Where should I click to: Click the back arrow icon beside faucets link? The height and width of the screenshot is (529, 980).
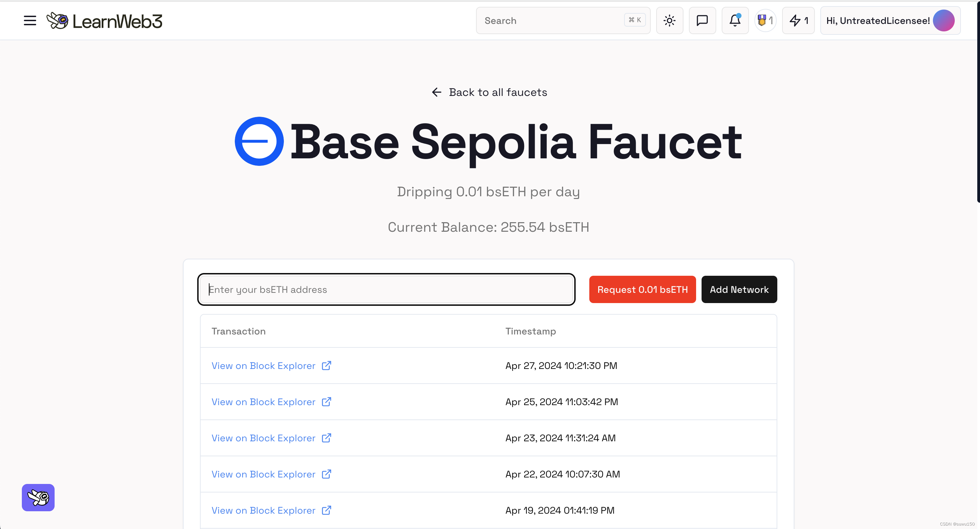pyautogui.click(x=436, y=92)
